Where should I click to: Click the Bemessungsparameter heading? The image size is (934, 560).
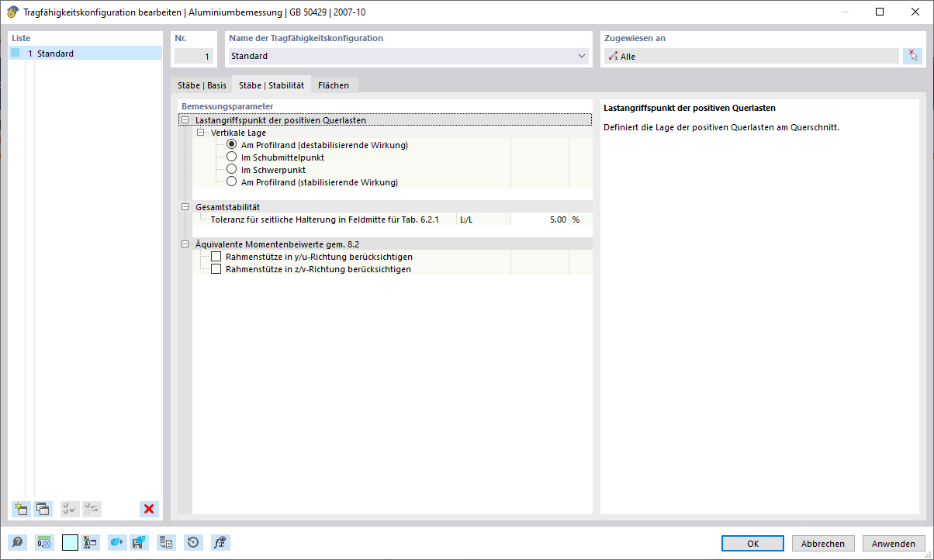(227, 106)
